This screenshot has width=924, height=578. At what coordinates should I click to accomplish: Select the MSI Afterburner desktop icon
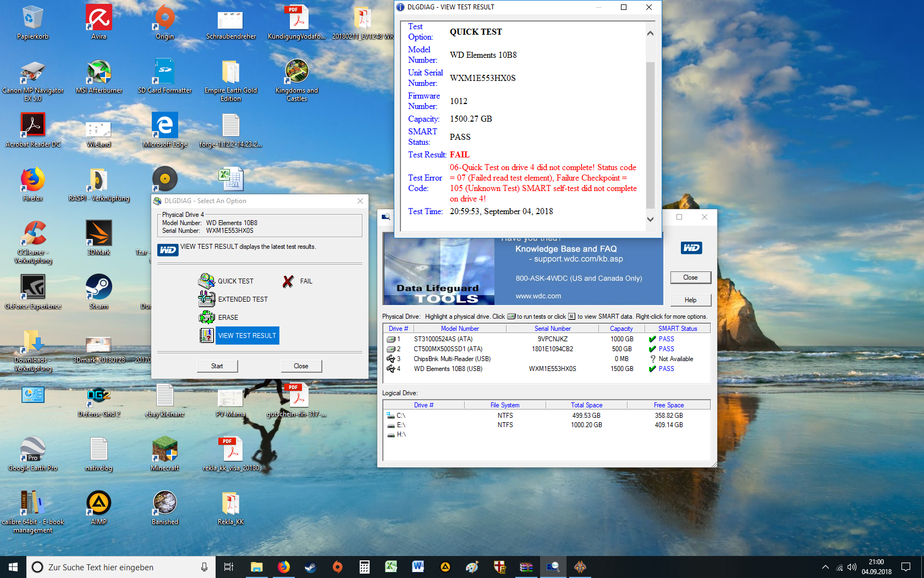[99, 77]
